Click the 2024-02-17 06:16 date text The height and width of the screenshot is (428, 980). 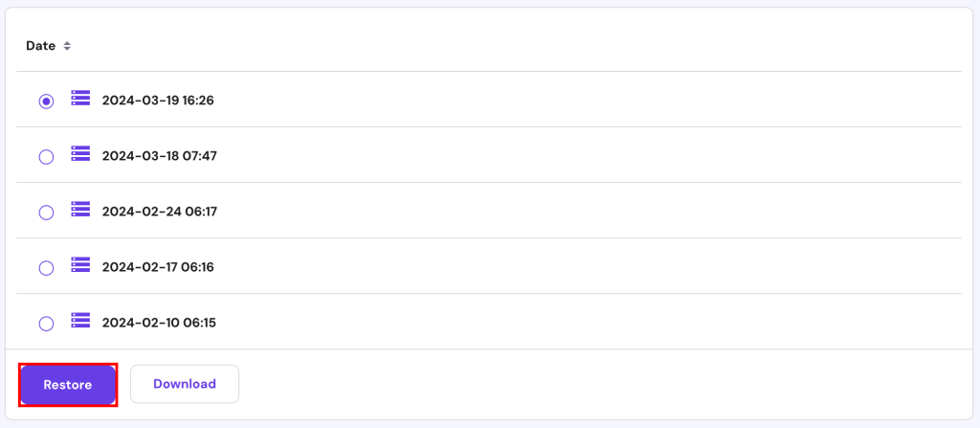pos(158,267)
